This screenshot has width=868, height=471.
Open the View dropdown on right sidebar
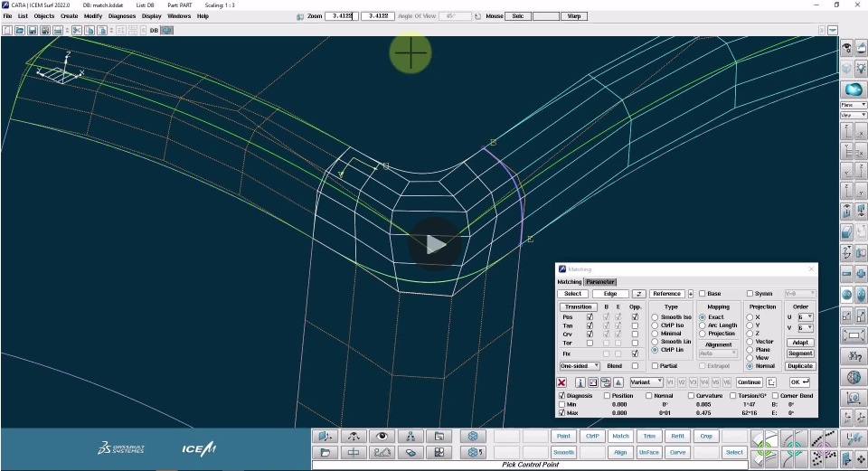coord(853,115)
